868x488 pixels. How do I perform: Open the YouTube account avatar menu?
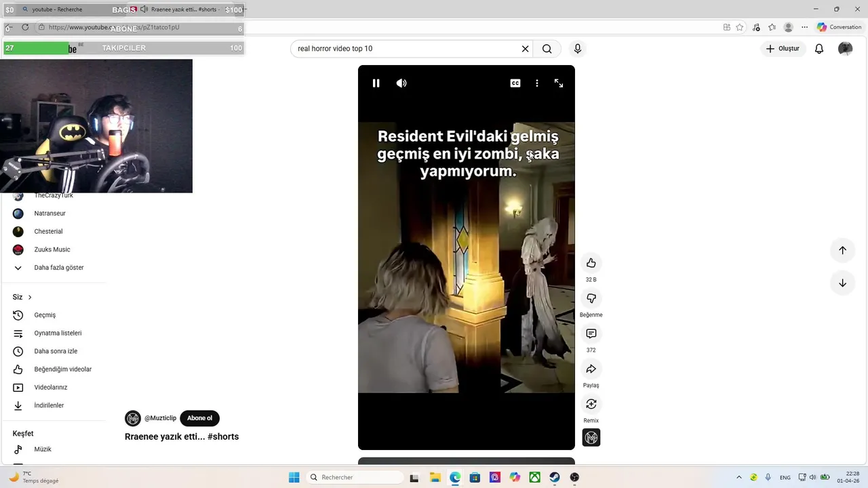pyautogui.click(x=845, y=49)
